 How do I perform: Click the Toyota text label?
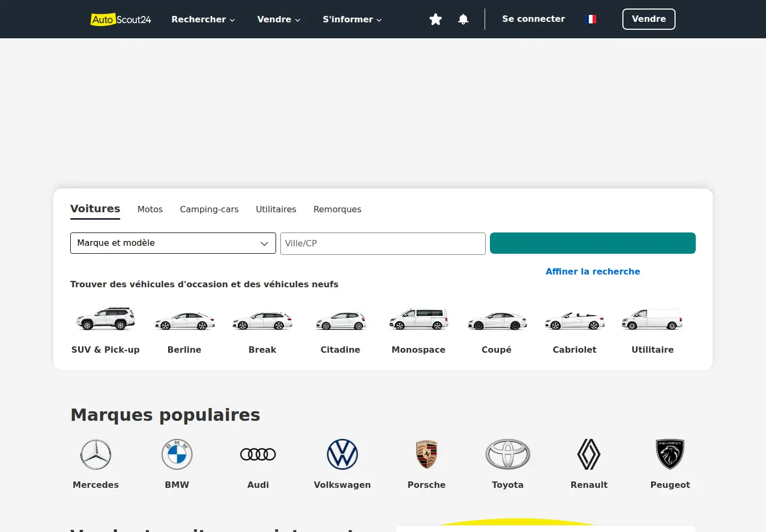pos(508,485)
